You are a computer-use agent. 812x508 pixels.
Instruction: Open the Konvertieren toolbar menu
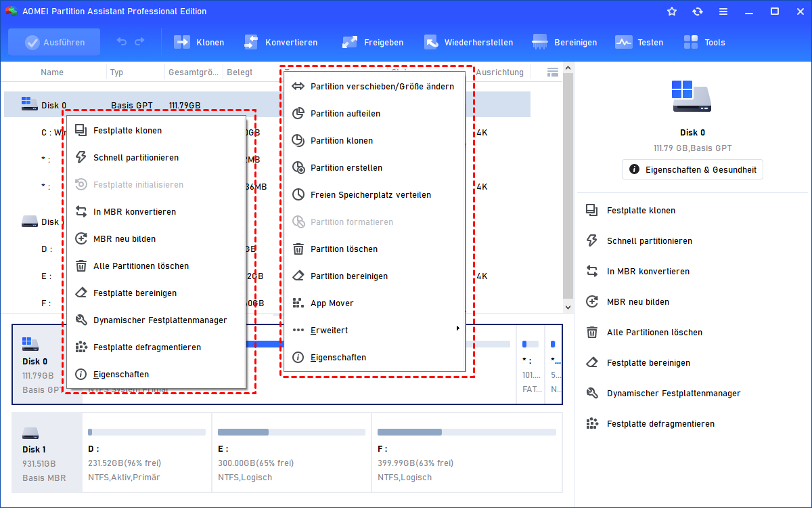[x=280, y=42]
